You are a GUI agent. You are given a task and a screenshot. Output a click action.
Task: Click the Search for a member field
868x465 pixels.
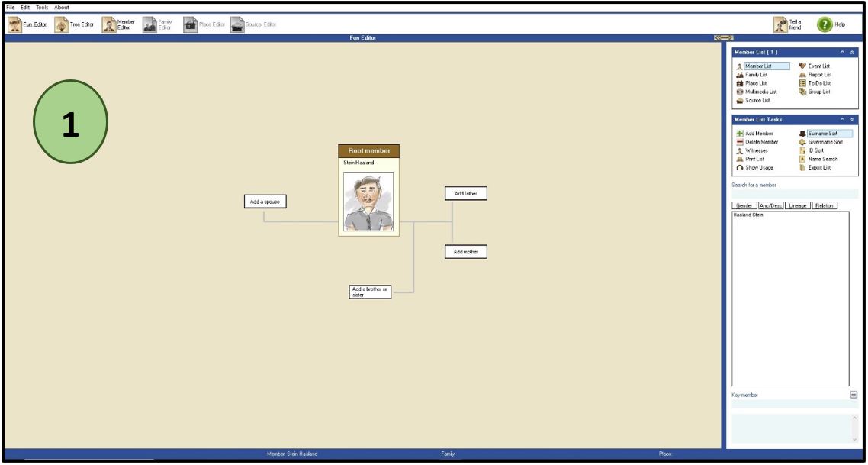[x=793, y=195]
